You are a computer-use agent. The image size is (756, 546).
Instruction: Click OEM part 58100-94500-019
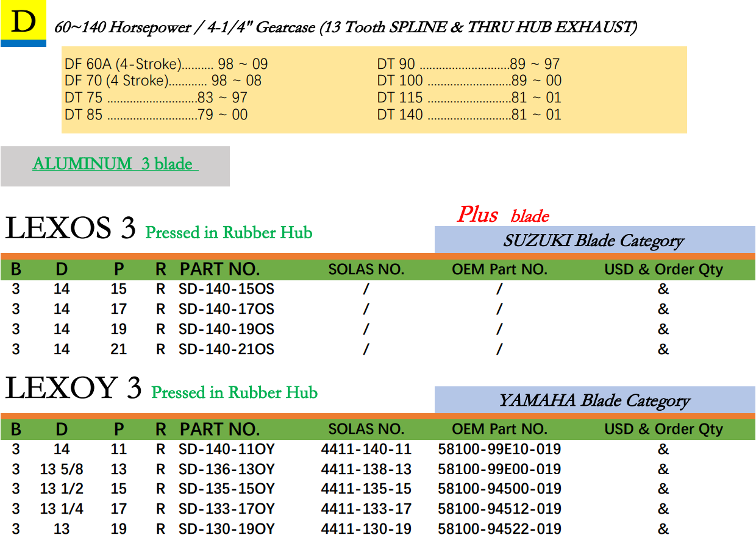point(499,489)
